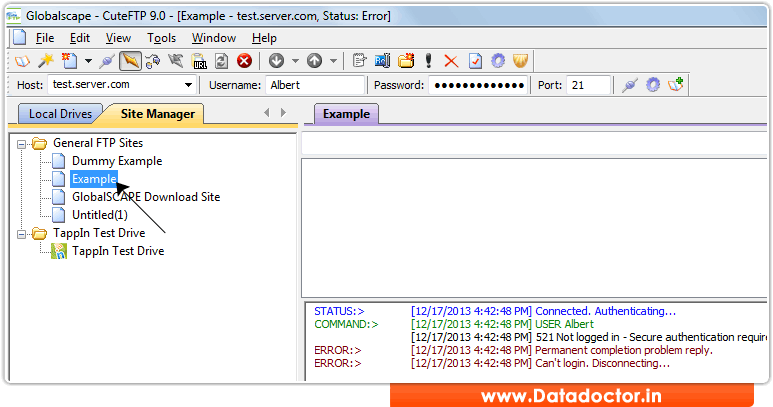Click the log line 'Permanent completion problem reply.'
The image size is (773, 407).
tap(624, 350)
